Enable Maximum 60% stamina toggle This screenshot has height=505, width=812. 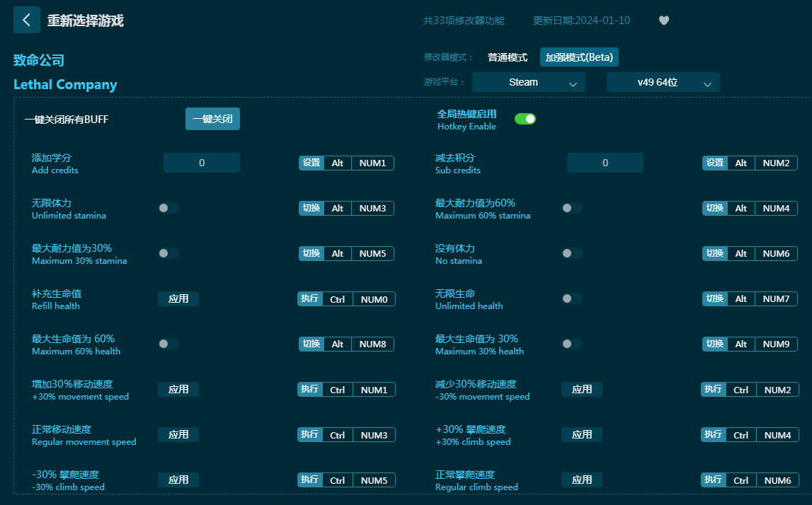click(572, 208)
